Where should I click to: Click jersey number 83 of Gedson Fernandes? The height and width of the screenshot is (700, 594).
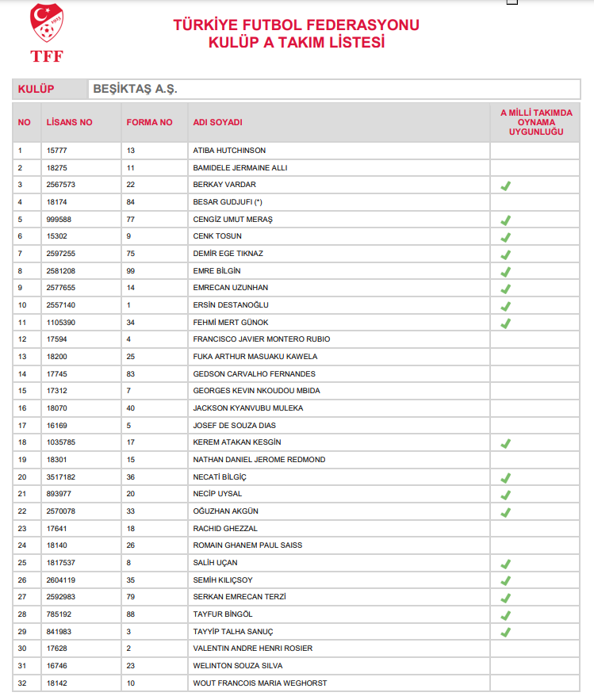pos(130,374)
